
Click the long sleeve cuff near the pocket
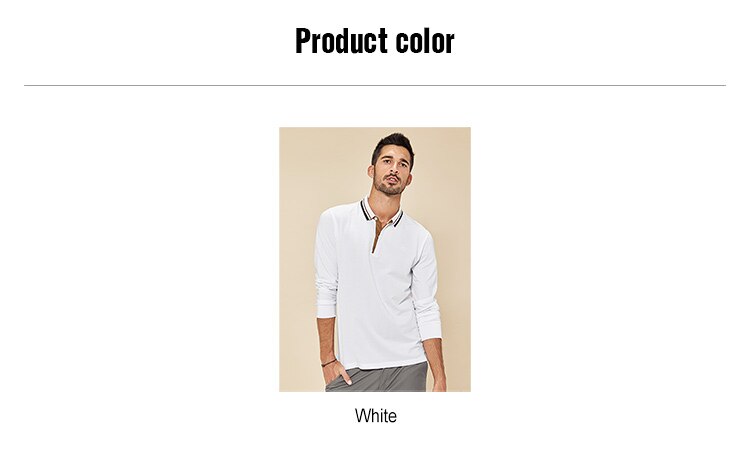(327, 309)
